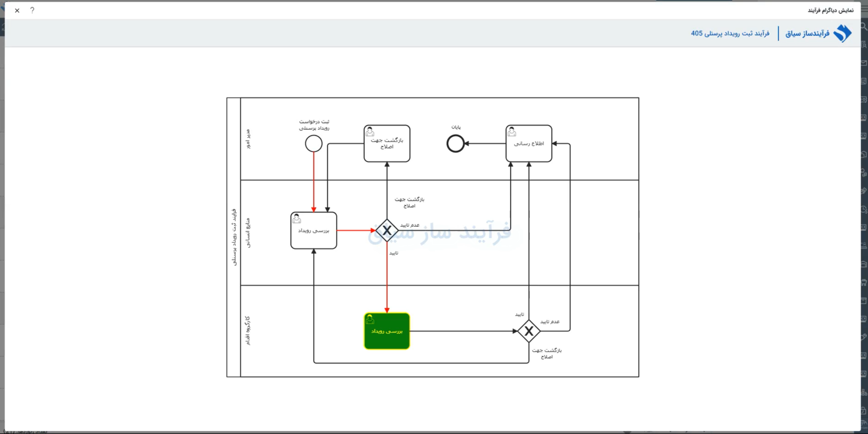Click تایید label below منابع انسانی gateway
Image resolution: width=868 pixels, height=434 pixels.
(x=393, y=253)
